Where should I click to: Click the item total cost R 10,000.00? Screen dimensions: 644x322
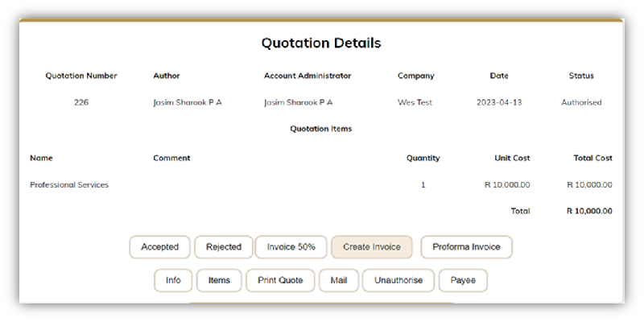point(589,185)
